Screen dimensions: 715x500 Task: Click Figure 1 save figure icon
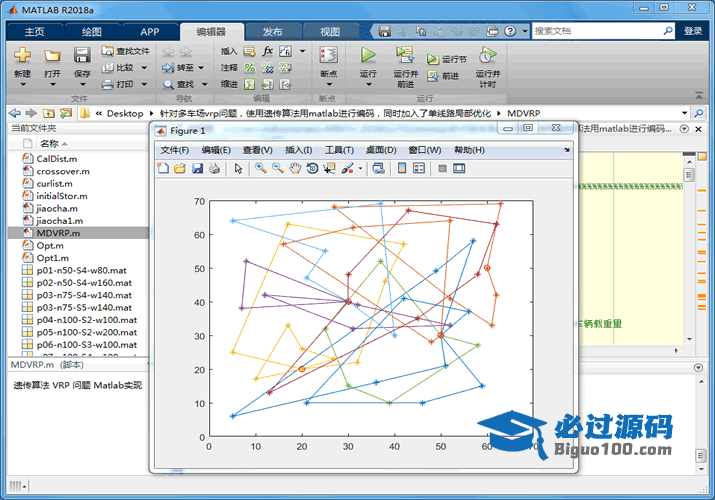coord(197,169)
